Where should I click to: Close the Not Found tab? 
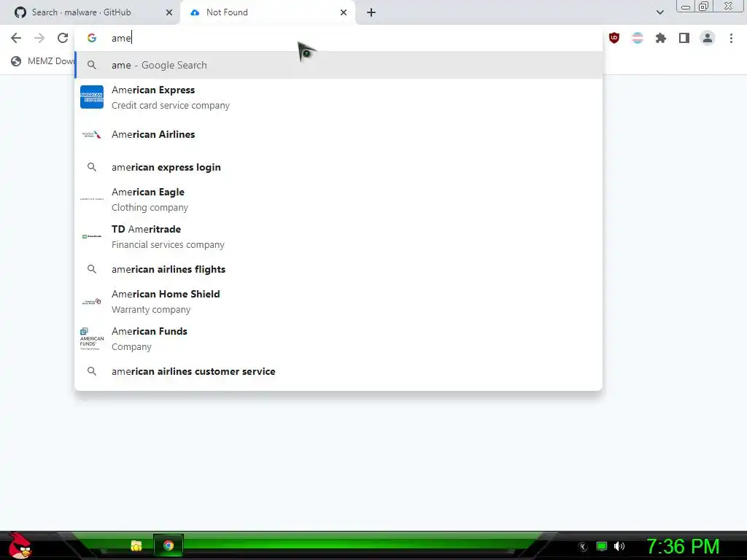[344, 12]
